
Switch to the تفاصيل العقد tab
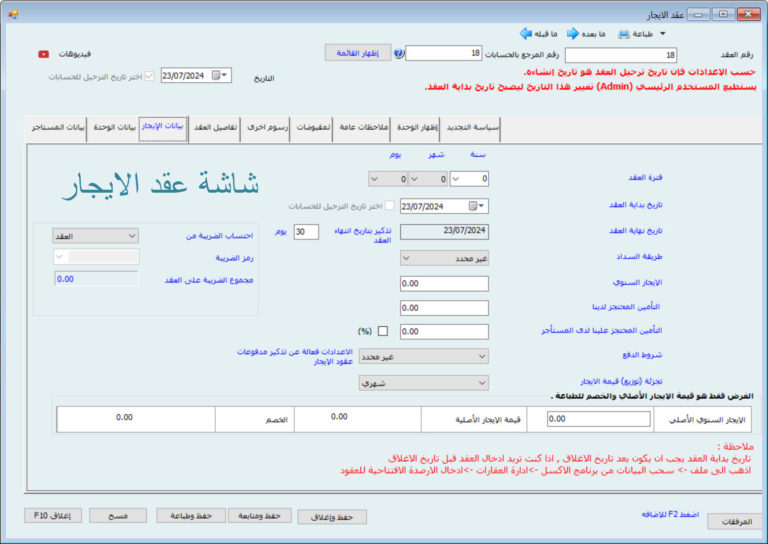216,128
